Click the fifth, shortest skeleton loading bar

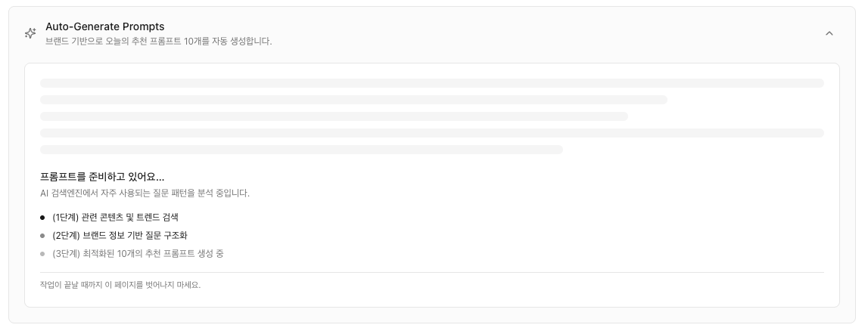point(301,150)
